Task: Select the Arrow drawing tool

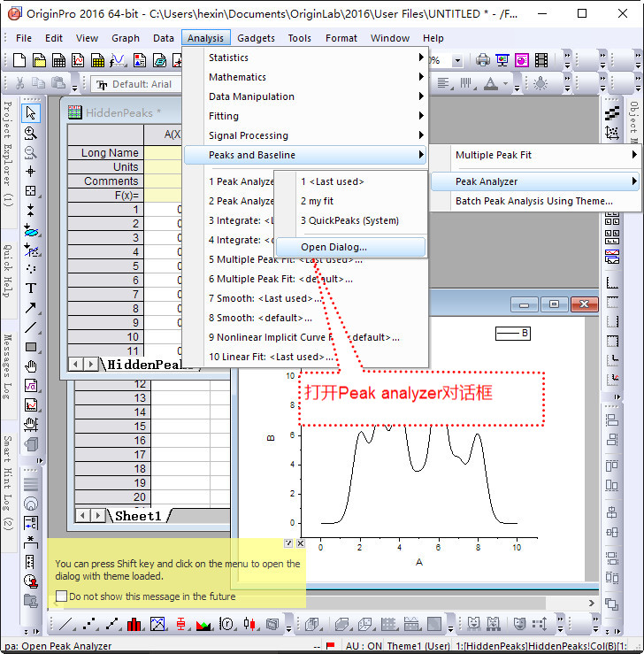Action: [31, 308]
